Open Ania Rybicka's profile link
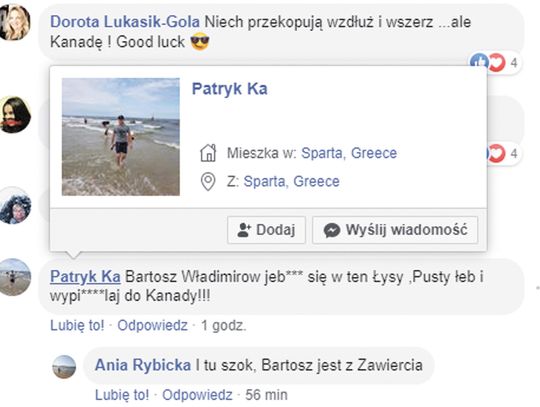 (143, 365)
